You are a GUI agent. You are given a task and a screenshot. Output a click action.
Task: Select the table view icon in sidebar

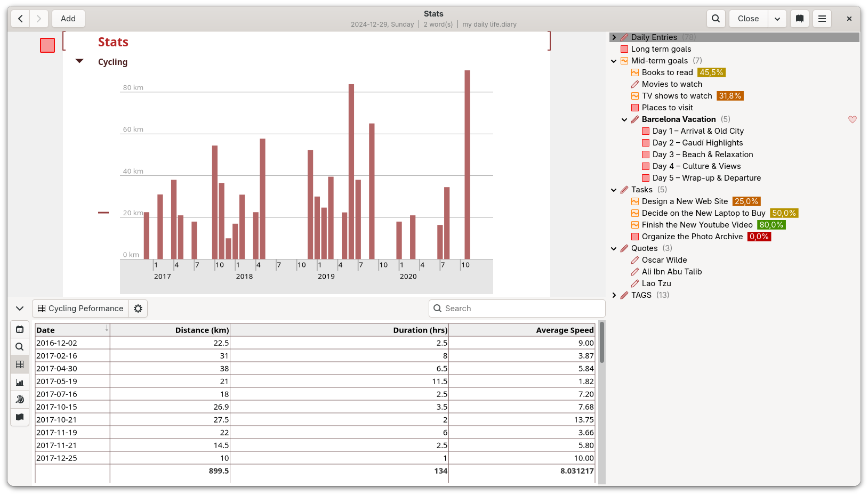pos(20,364)
